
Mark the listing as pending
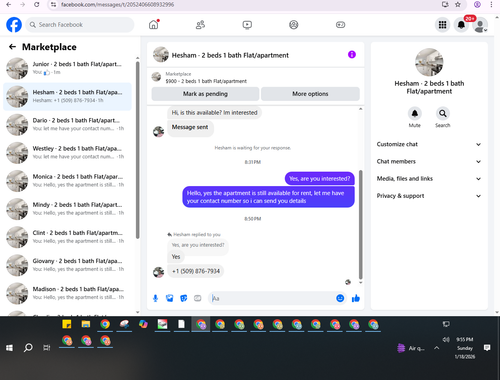(205, 94)
